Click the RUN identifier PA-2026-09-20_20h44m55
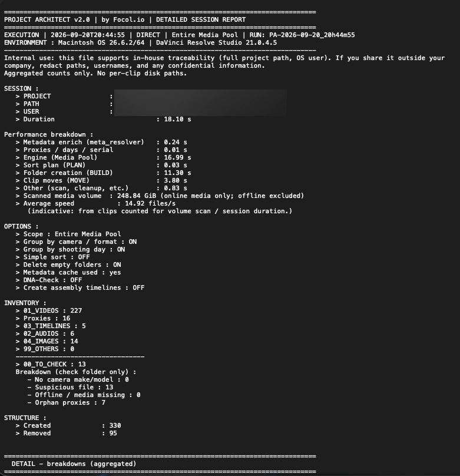The image size is (460, 476). click(312, 35)
